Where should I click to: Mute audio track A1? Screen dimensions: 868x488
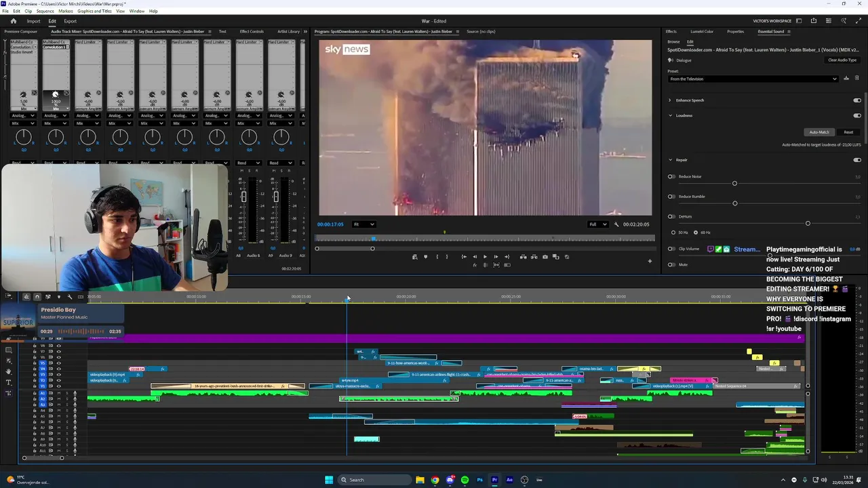[x=59, y=393]
